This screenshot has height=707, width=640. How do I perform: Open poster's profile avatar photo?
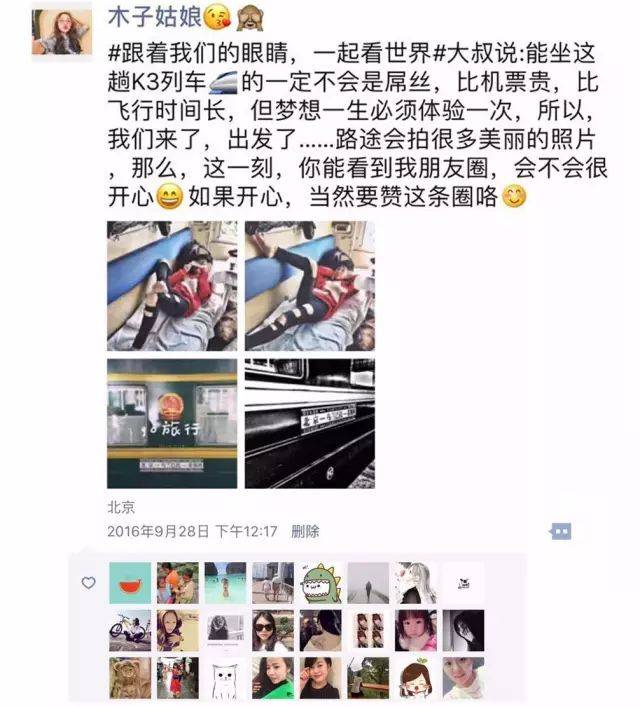pyautogui.click(x=62, y=32)
